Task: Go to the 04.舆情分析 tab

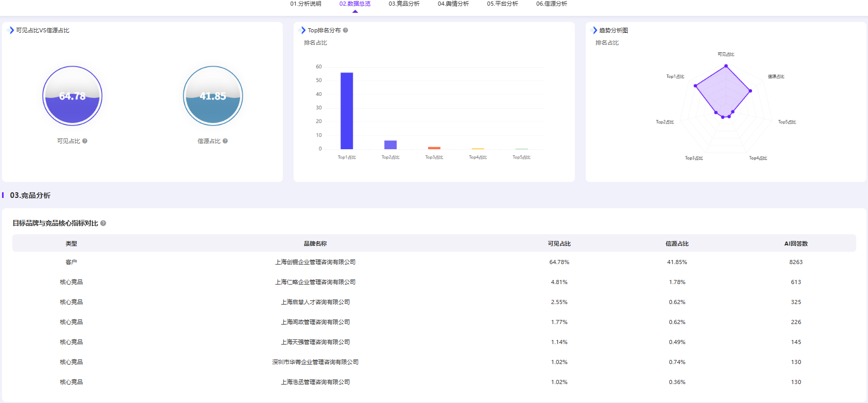Action: pos(453,4)
